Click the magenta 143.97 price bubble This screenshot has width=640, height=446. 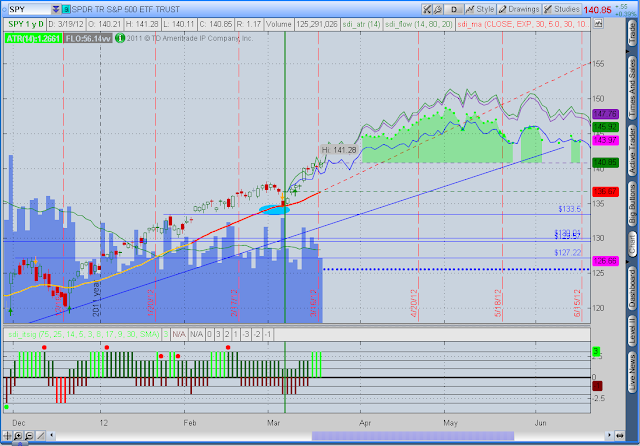[x=605, y=140]
